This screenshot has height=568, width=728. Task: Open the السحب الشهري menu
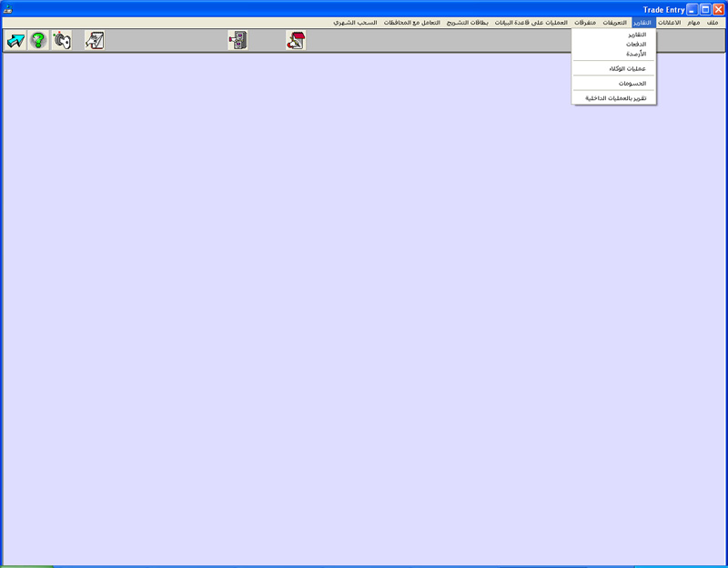click(356, 22)
